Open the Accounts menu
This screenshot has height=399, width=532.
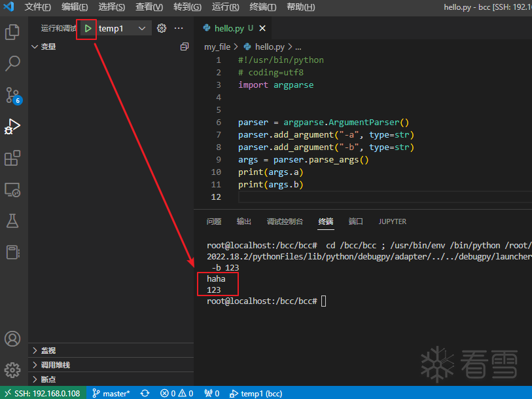[x=12, y=339]
